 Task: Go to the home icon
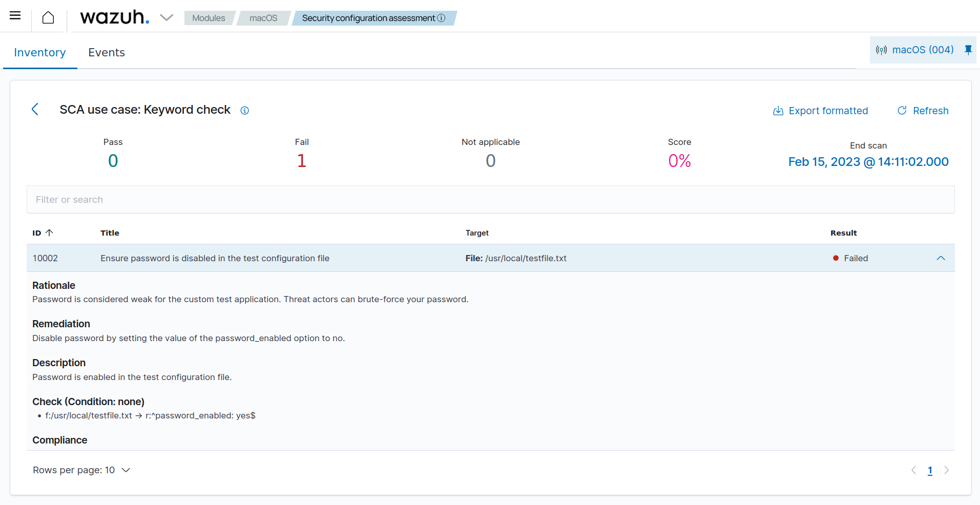48,17
